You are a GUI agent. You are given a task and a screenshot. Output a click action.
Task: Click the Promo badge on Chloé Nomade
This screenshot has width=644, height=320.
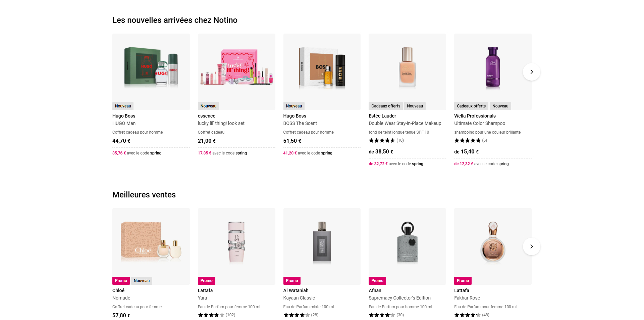[x=121, y=281]
